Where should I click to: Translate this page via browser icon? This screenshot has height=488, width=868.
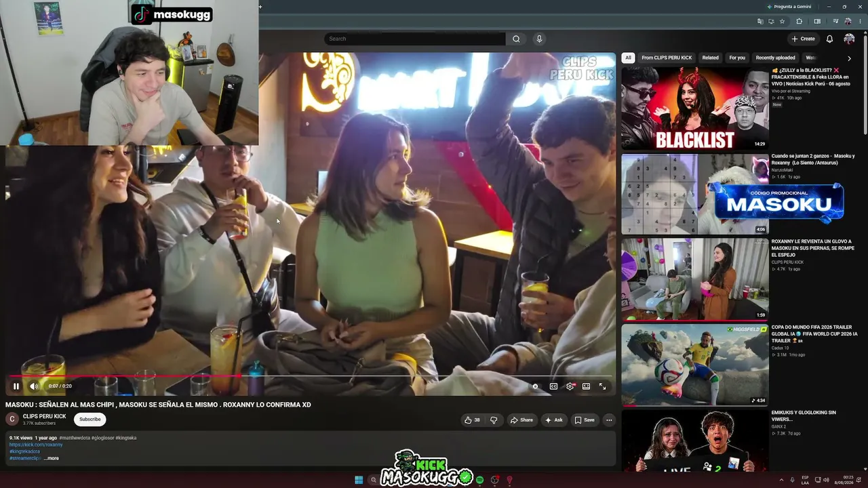(761, 22)
